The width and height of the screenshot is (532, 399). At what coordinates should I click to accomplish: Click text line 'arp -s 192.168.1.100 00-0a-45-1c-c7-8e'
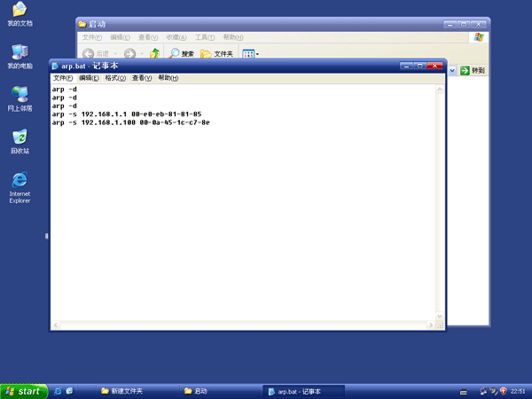point(130,122)
